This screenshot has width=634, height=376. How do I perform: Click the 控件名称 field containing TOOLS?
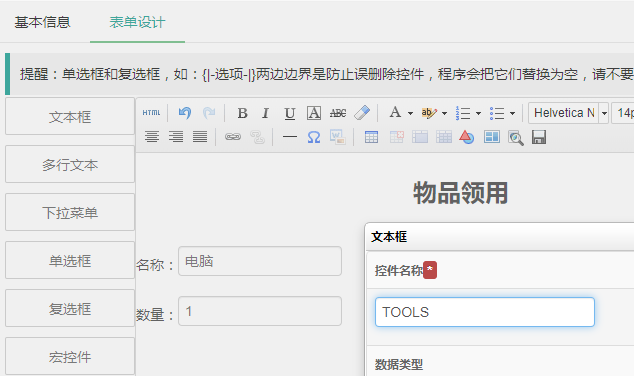[484, 312]
